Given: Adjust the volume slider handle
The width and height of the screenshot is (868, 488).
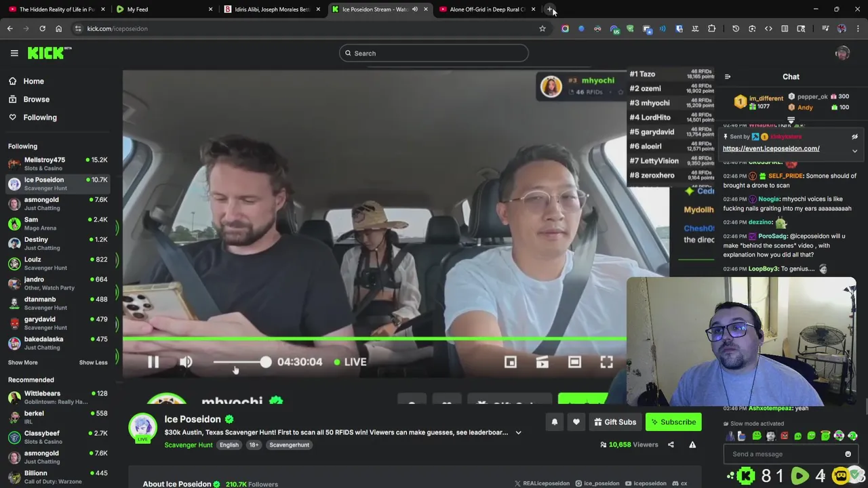Looking at the screenshot, I should (x=265, y=362).
